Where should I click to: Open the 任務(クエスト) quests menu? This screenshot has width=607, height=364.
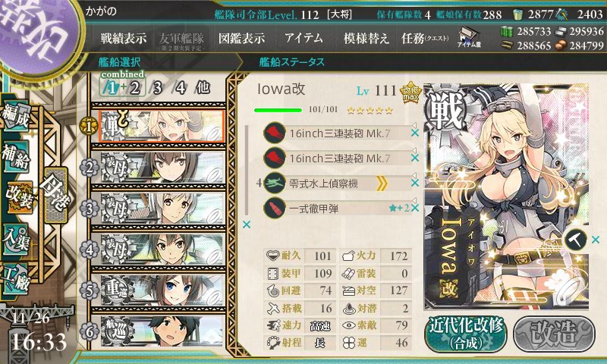point(425,38)
